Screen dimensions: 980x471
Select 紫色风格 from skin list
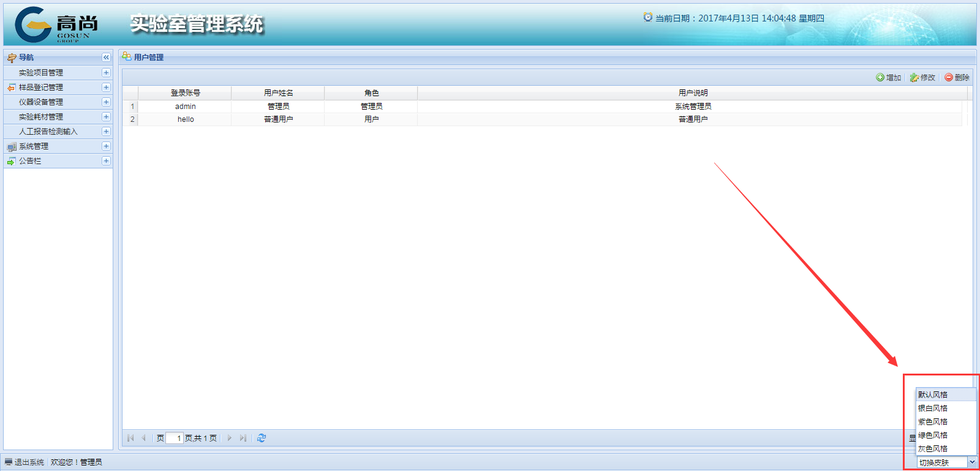click(933, 422)
